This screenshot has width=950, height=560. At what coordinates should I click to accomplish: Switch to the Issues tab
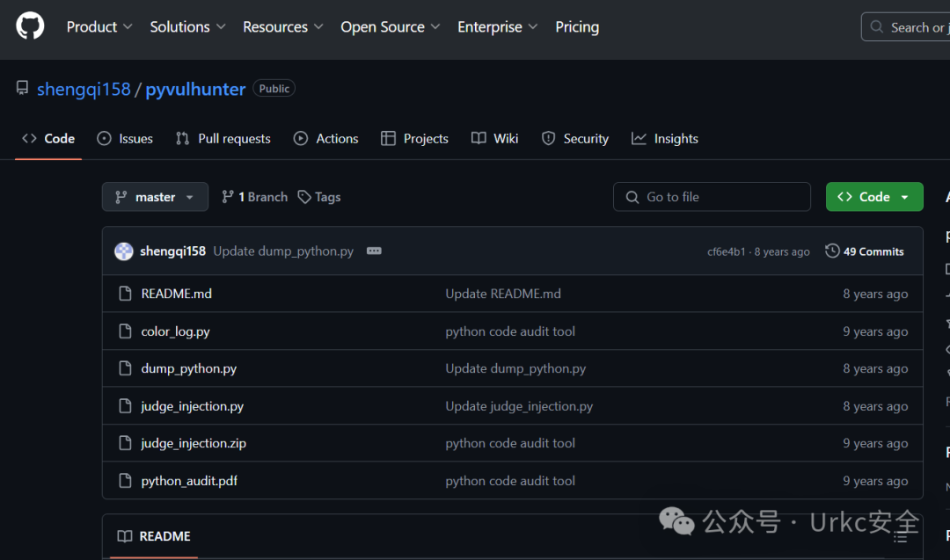(125, 139)
